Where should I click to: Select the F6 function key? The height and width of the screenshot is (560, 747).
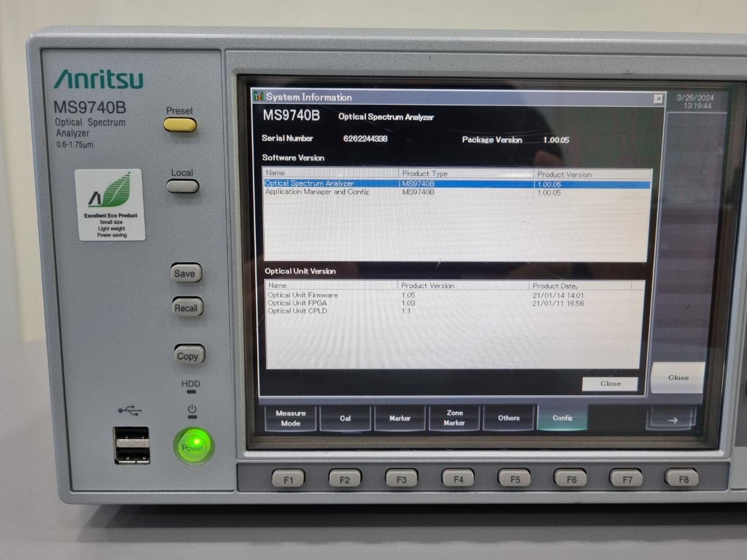click(x=571, y=478)
